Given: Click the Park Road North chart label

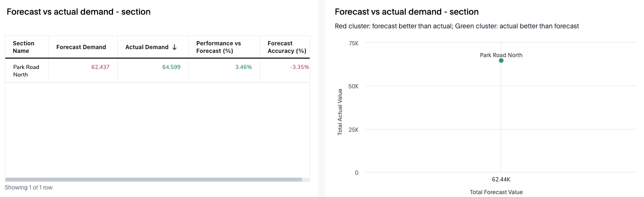Looking at the screenshot, I should point(501,55).
